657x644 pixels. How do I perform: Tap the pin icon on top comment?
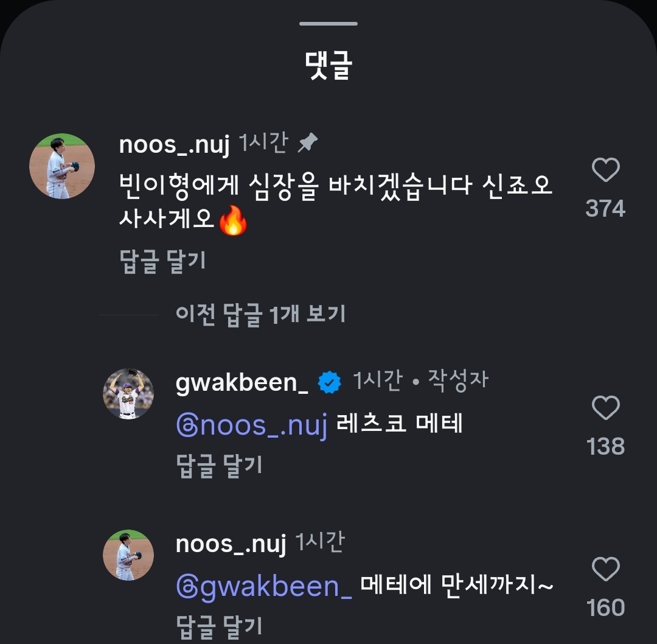click(x=308, y=143)
